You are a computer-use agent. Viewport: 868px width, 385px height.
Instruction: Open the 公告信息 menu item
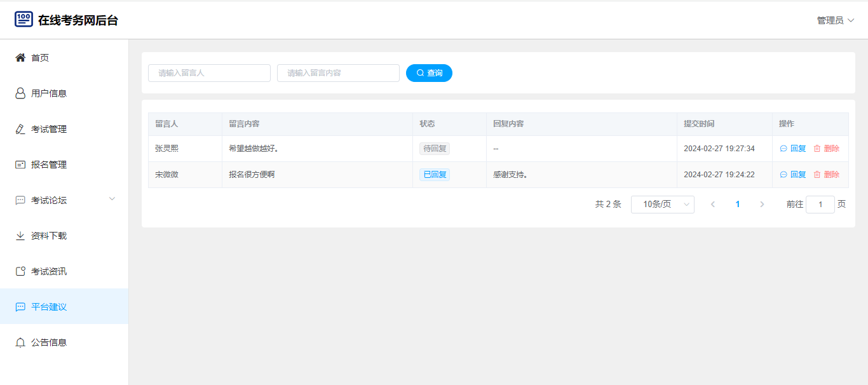(x=49, y=342)
